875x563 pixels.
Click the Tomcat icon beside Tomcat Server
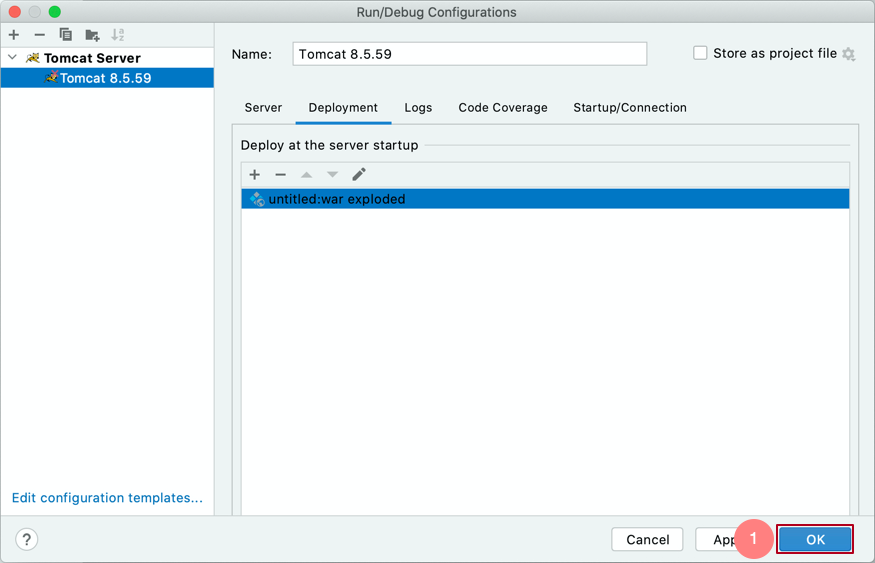(x=33, y=57)
